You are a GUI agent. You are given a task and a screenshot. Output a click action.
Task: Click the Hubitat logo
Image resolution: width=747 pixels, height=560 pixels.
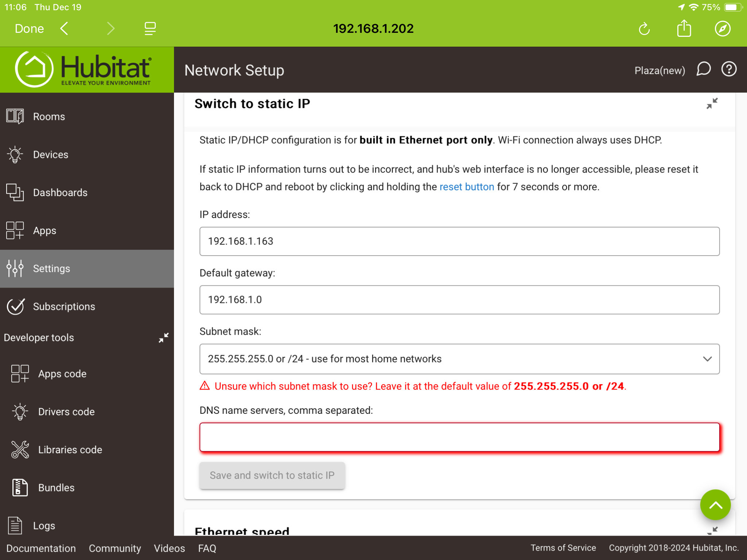point(84,69)
